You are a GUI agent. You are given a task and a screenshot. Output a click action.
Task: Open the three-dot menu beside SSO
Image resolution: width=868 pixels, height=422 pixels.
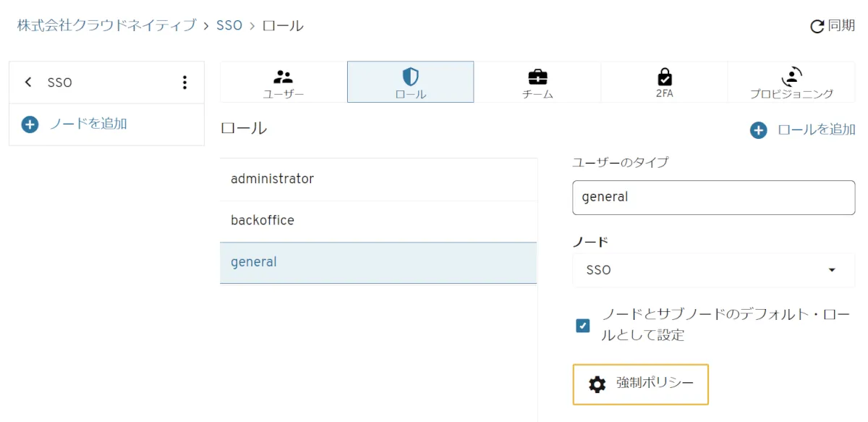(x=184, y=83)
